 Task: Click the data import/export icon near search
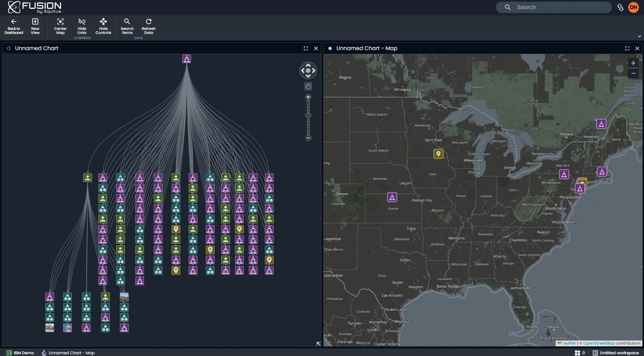point(620,7)
